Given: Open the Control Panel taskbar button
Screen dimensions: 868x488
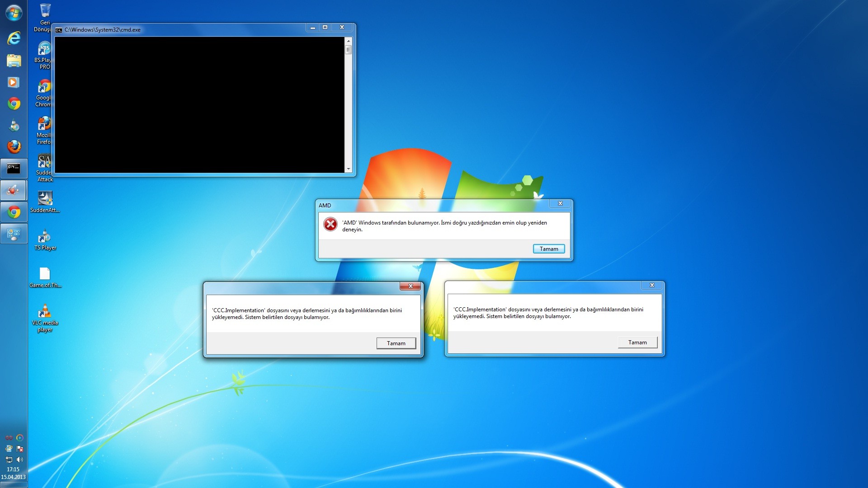Looking at the screenshot, I should [14, 234].
